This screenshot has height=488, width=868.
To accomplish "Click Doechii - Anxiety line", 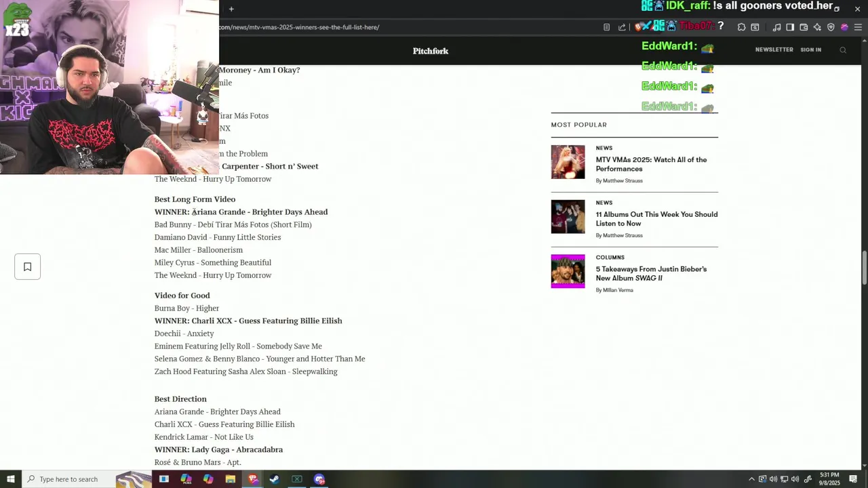I will click(x=184, y=333).
